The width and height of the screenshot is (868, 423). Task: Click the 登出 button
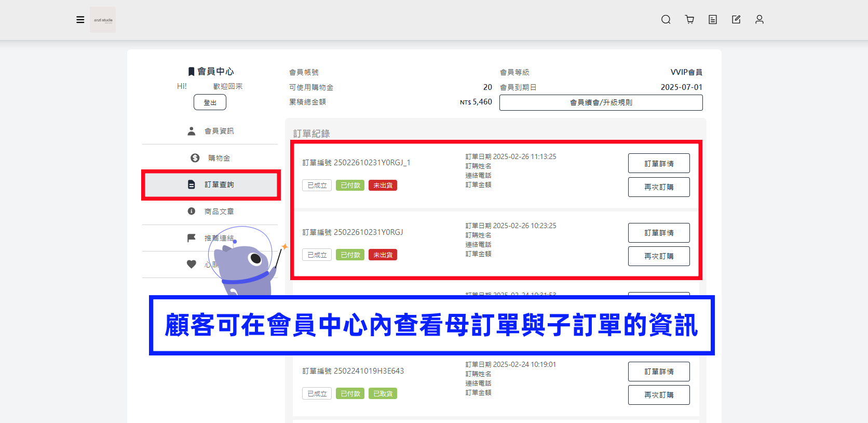tap(210, 102)
